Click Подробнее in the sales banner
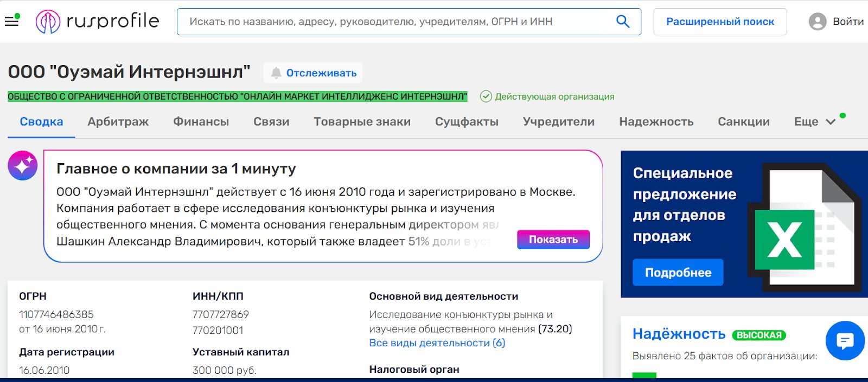The height and width of the screenshot is (382, 868). tap(678, 273)
